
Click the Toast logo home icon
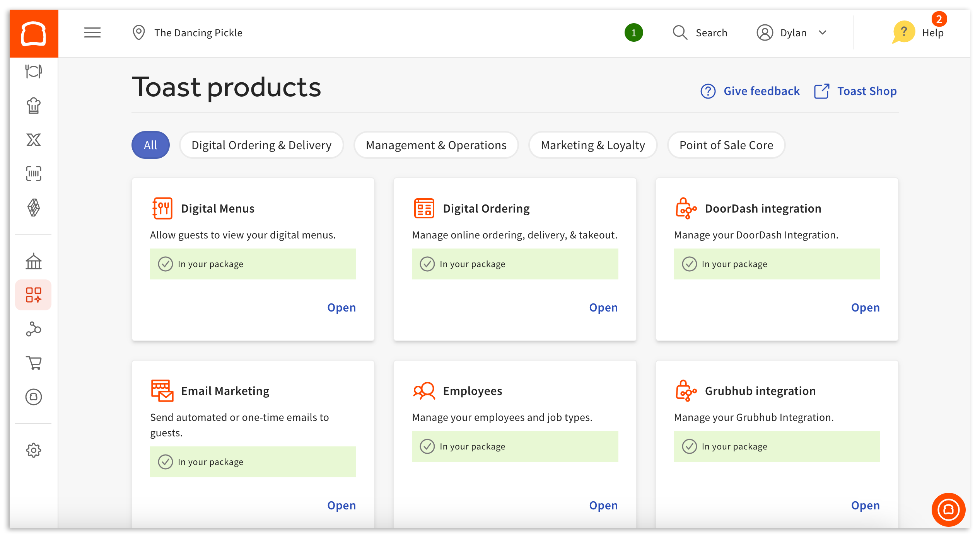[34, 34]
